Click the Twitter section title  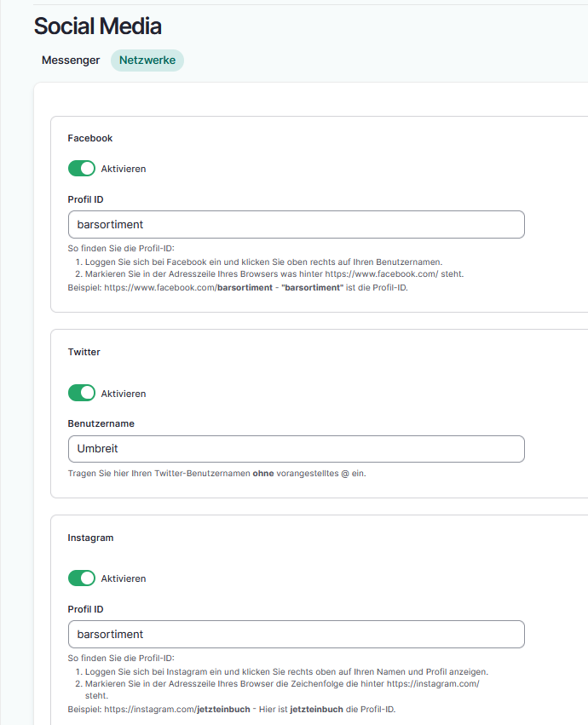pos(85,351)
